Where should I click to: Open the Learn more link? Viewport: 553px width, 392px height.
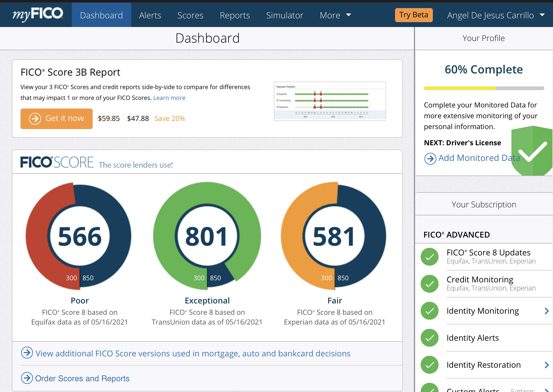click(x=169, y=98)
